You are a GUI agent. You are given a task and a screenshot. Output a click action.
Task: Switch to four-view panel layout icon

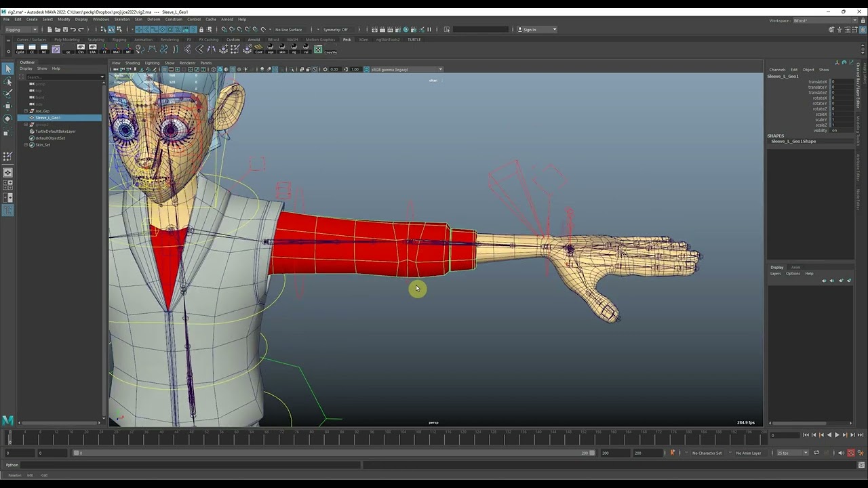[7, 184]
